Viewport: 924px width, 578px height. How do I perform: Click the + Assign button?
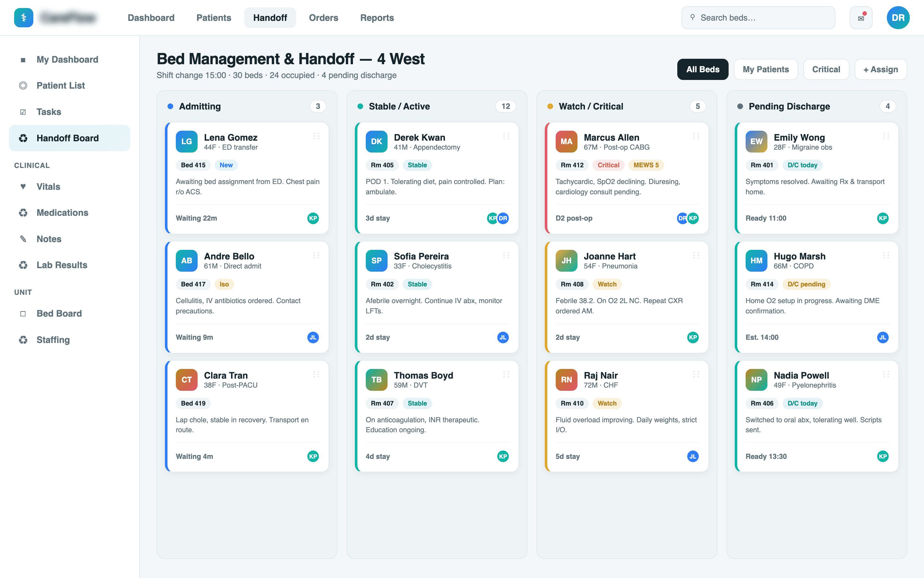[x=880, y=69]
